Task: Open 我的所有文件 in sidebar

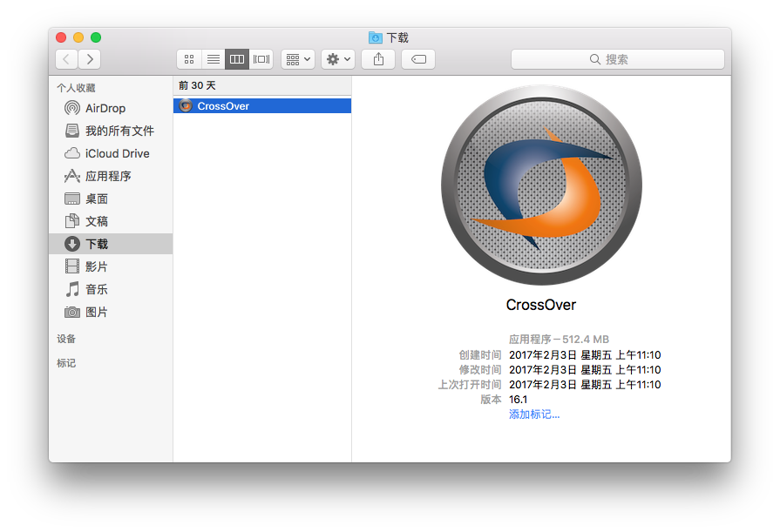Action: click(x=111, y=131)
